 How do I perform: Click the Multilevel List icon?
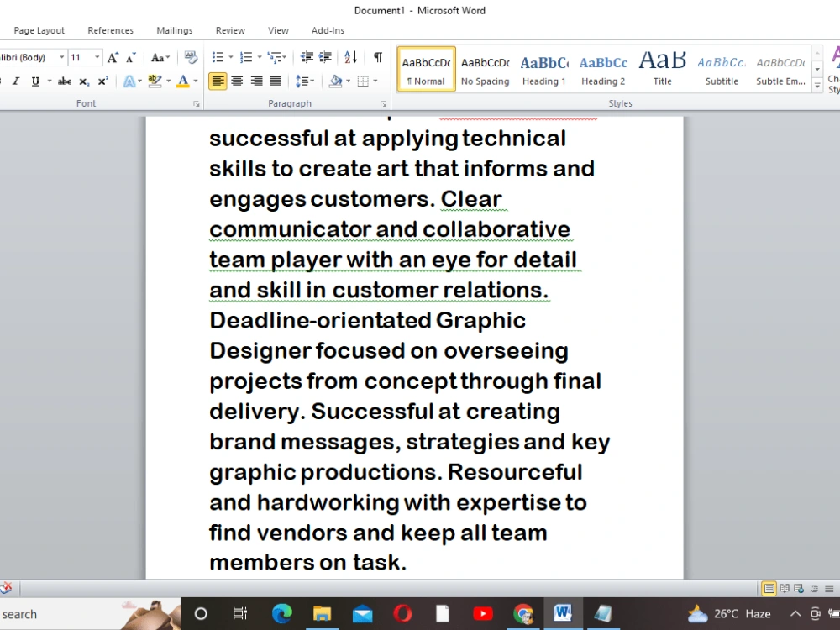pos(275,57)
